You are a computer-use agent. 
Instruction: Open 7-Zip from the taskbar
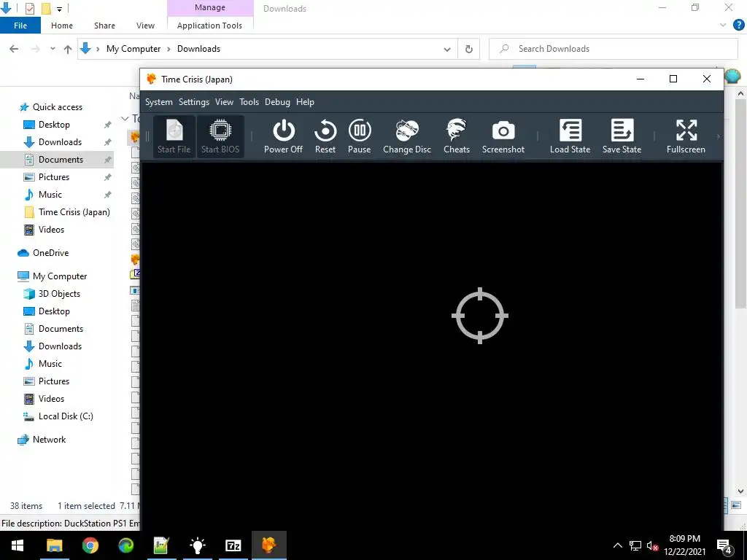[x=233, y=545]
